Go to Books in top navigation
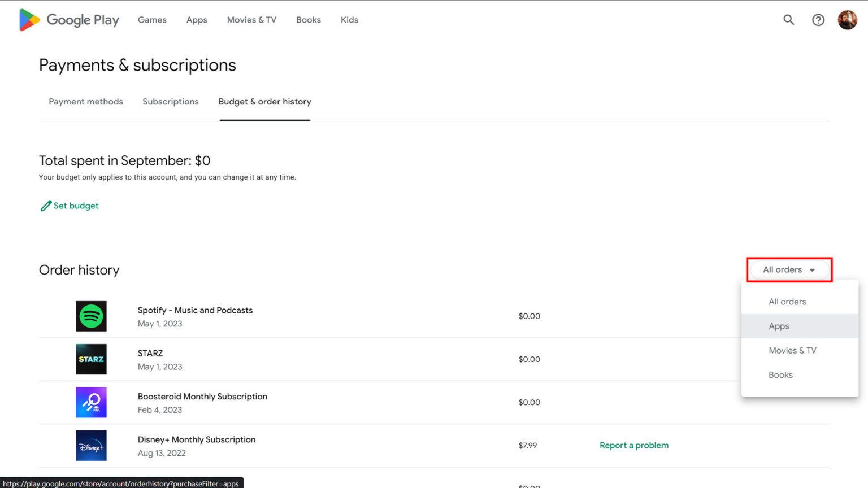Image resolution: width=868 pixels, height=488 pixels. (x=309, y=20)
